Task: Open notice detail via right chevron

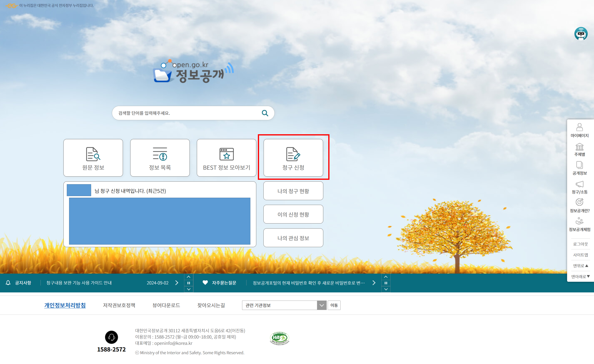Action: tap(177, 283)
